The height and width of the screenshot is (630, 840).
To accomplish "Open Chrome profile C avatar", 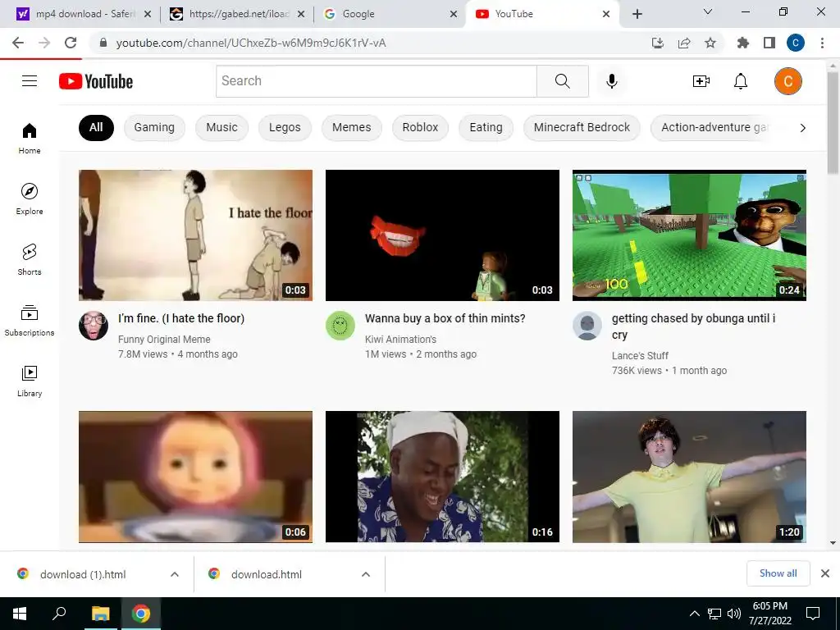I will 796,43.
